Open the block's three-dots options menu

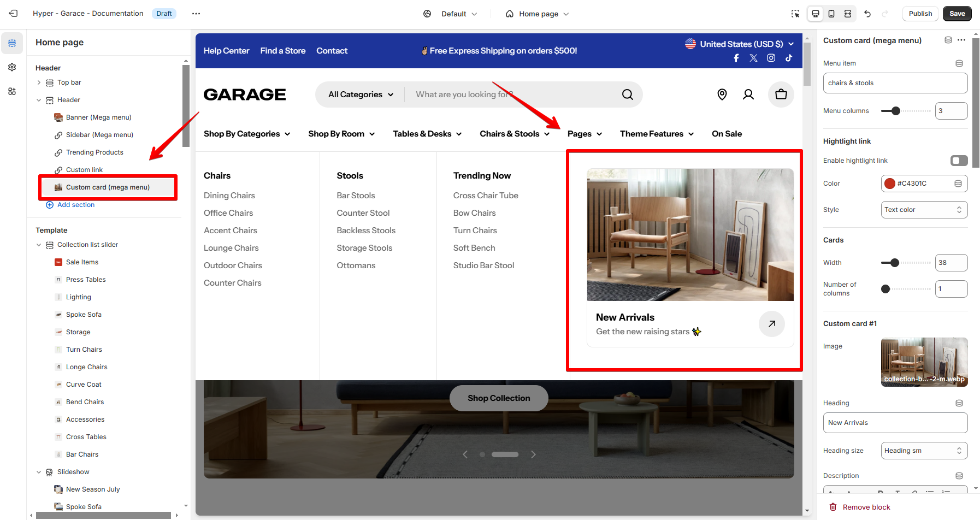[961, 40]
